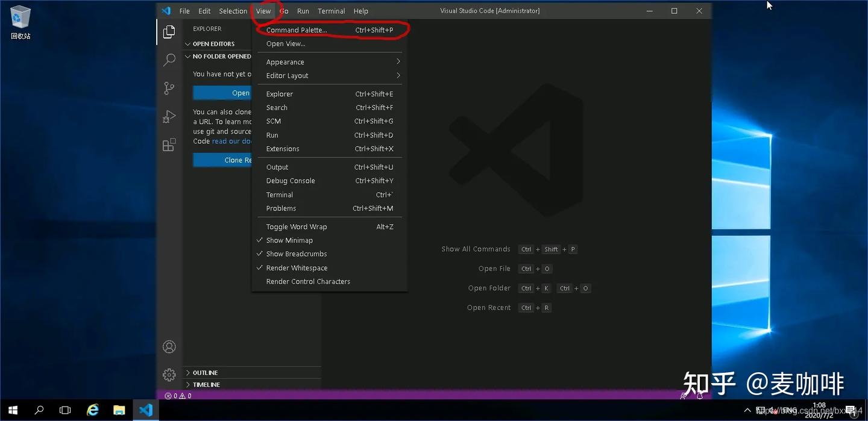868x421 pixels.
Task: Open the Explorer icon in activity bar
Action: tap(169, 32)
